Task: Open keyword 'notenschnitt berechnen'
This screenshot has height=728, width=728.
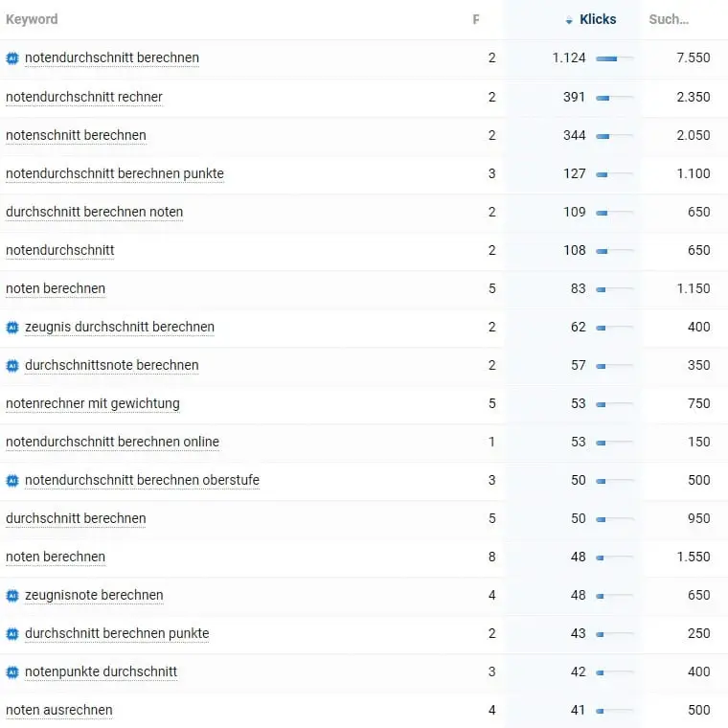Action: coord(76,135)
